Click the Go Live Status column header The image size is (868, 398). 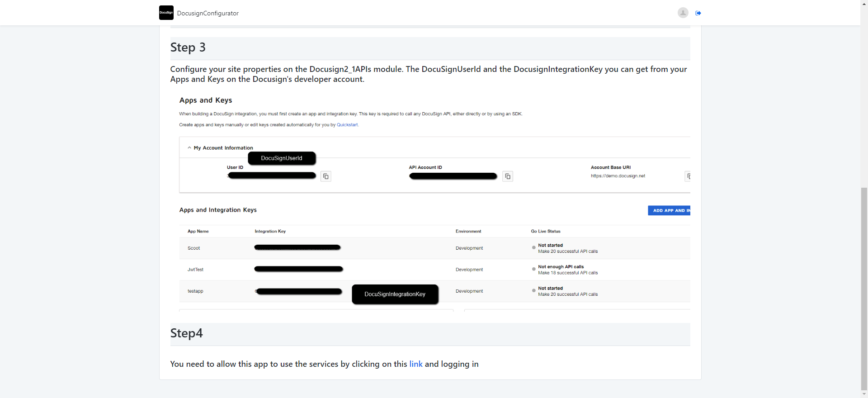click(x=546, y=231)
